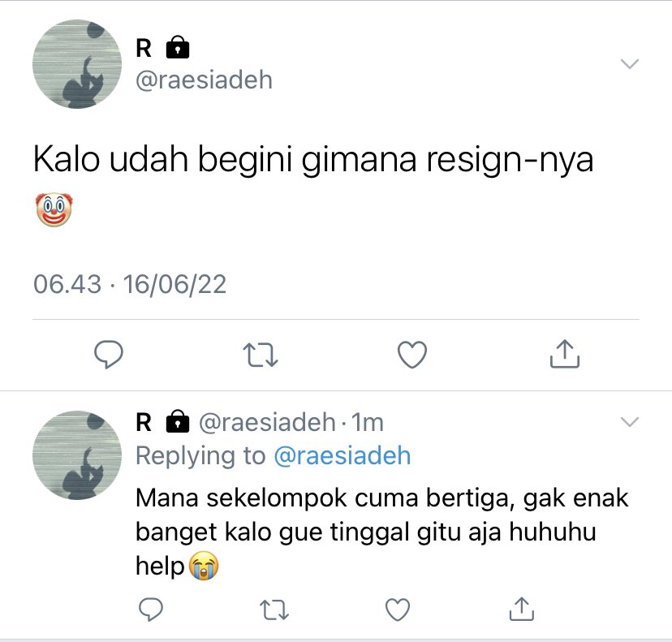Share the main tweet
The width and height of the screenshot is (672, 642).
pos(564,354)
